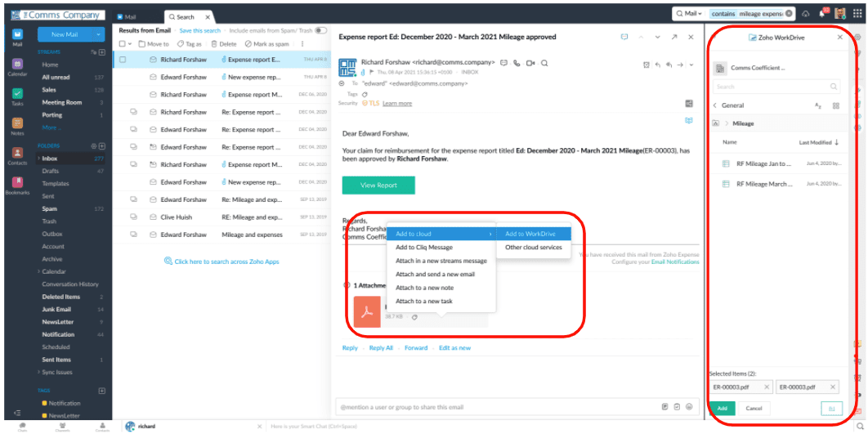Open the Notes module icon
The width and height of the screenshot is (868, 434).
(x=17, y=126)
